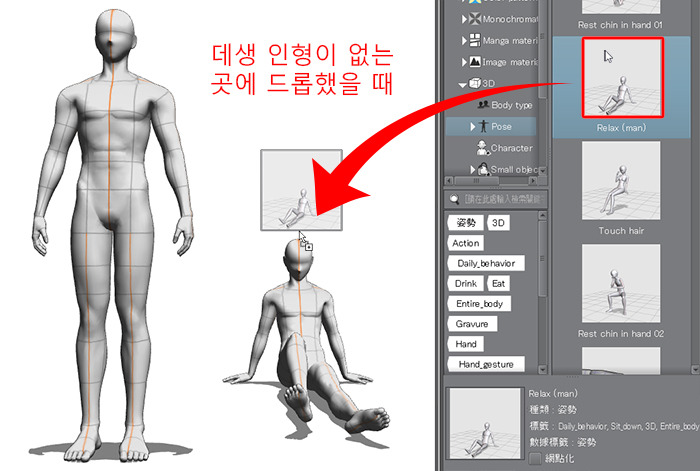The image size is (700, 471).
Task: Click the Rest chin in hand 02 label
Action: (621, 334)
